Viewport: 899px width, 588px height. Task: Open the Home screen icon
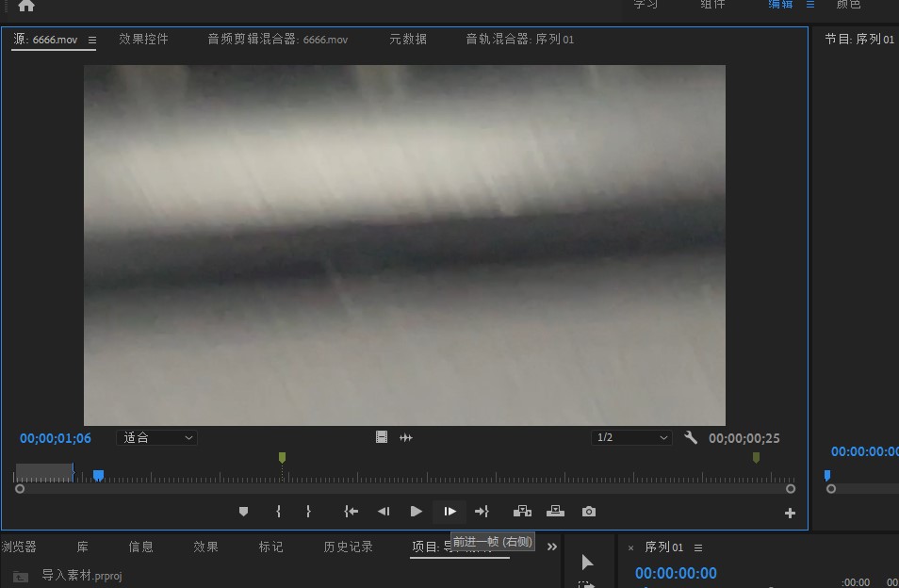pyautogui.click(x=26, y=5)
